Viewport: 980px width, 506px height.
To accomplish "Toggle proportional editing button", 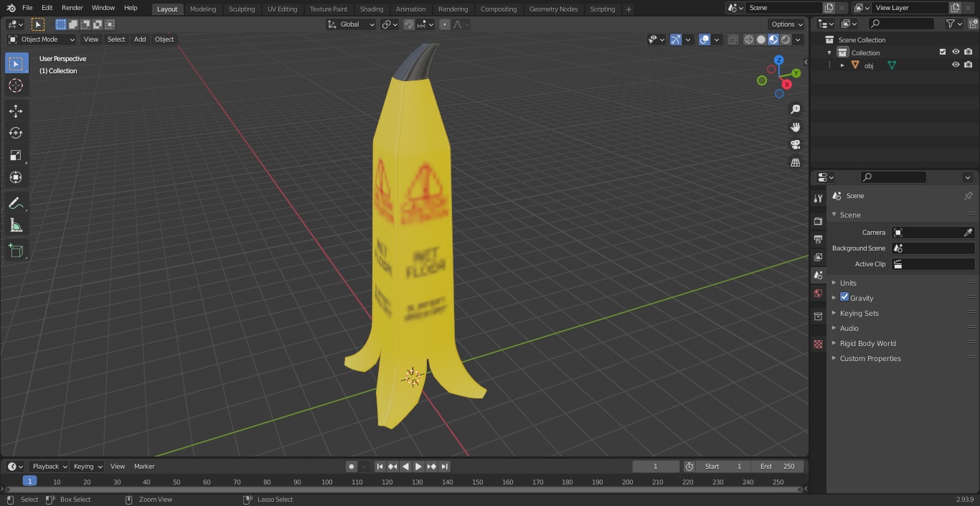I will coord(445,24).
